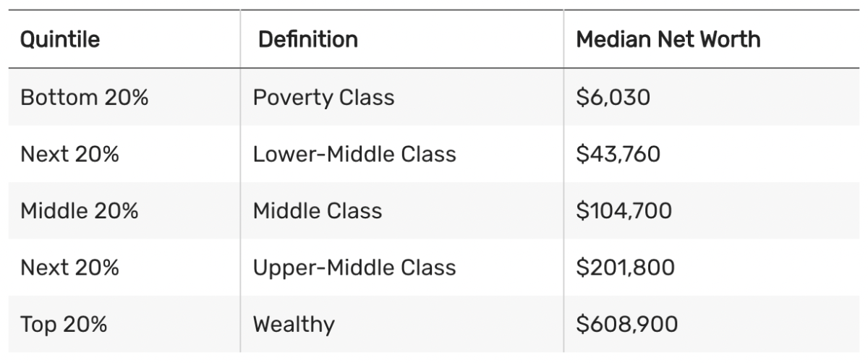Click the word Class after Poverty
Viewport: 868px width, 363px height.
[x=367, y=97]
